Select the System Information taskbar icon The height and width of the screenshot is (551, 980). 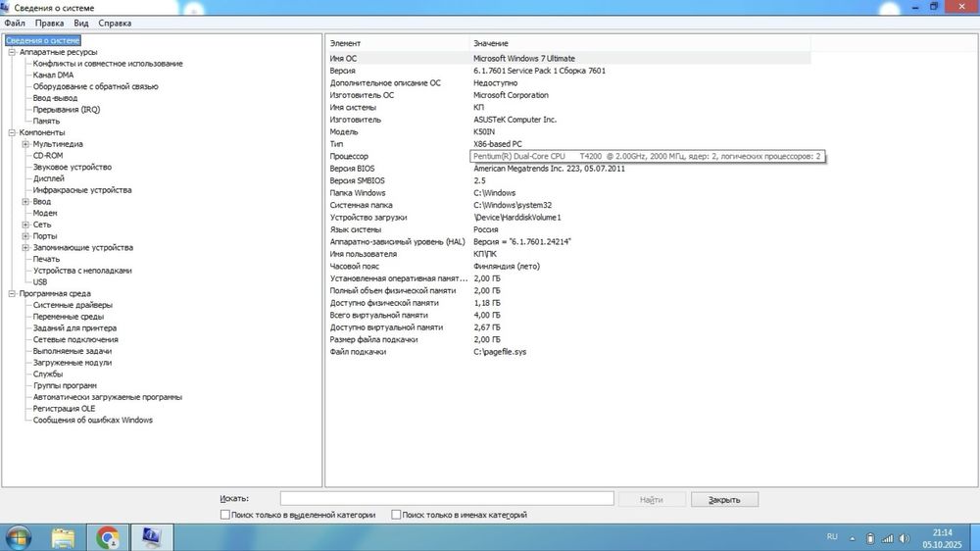point(151,537)
